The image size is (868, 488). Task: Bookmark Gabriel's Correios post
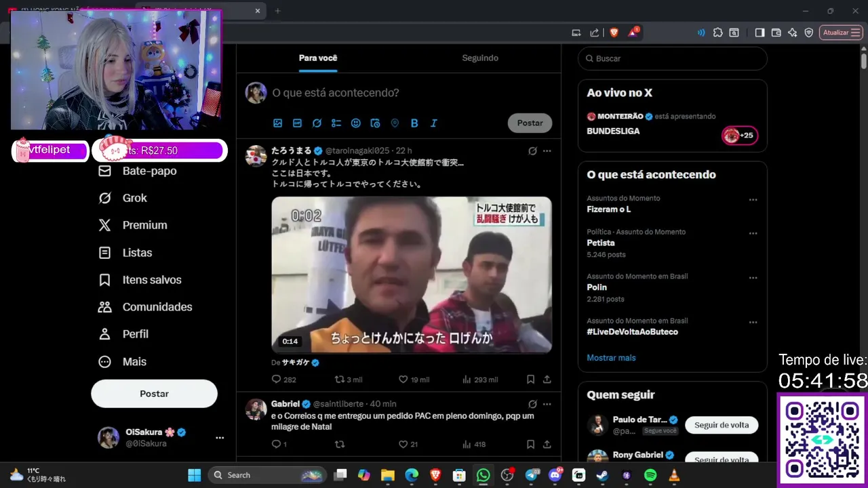point(531,445)
